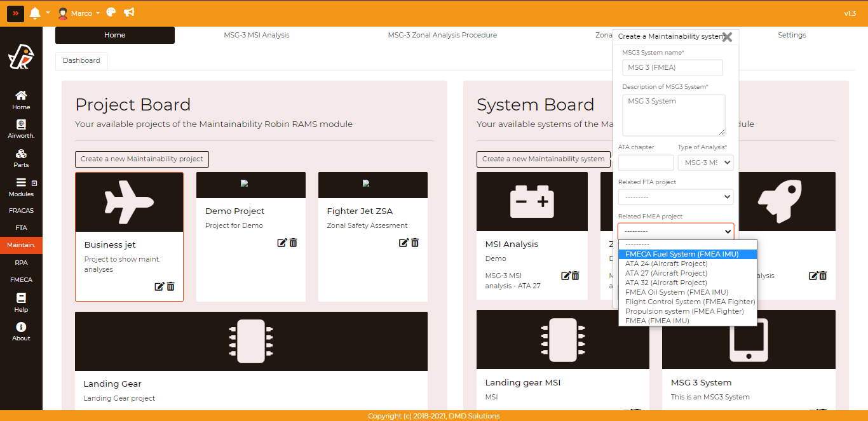868x421 pixels.
Task: Delete the Demo Project
Action: (293, 243)
